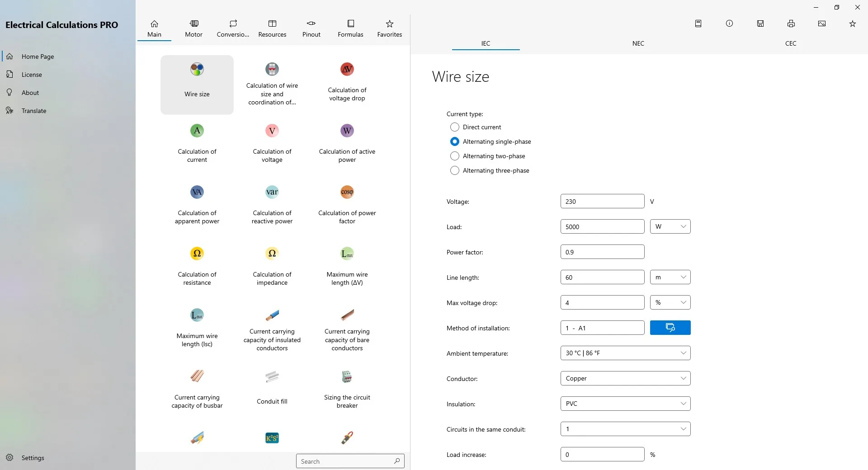Open Current carrying capacity of insulated conductors

(x=272, y=331)
